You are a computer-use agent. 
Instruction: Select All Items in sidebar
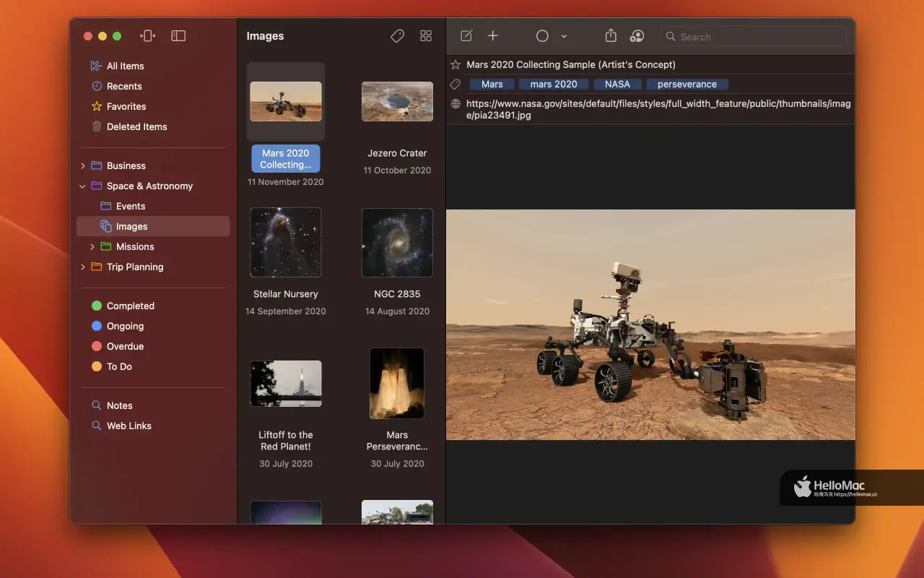coord(126,66)
